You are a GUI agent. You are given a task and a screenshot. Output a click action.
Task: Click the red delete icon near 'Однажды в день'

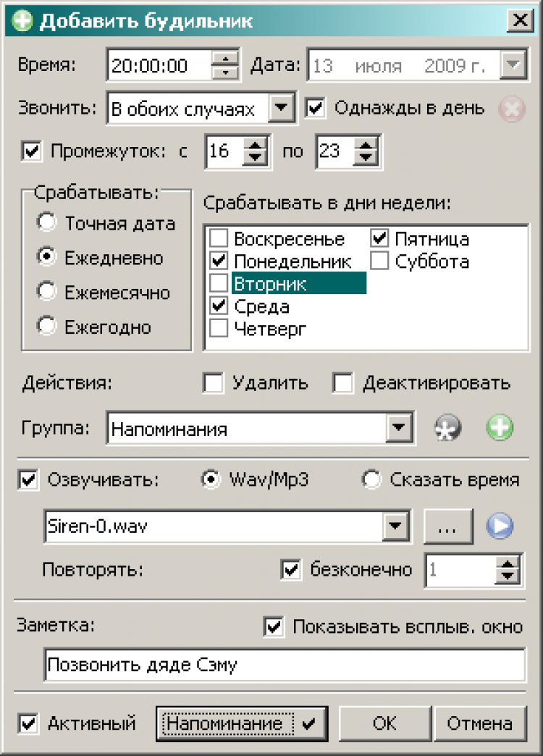click(x=511, y=109)
